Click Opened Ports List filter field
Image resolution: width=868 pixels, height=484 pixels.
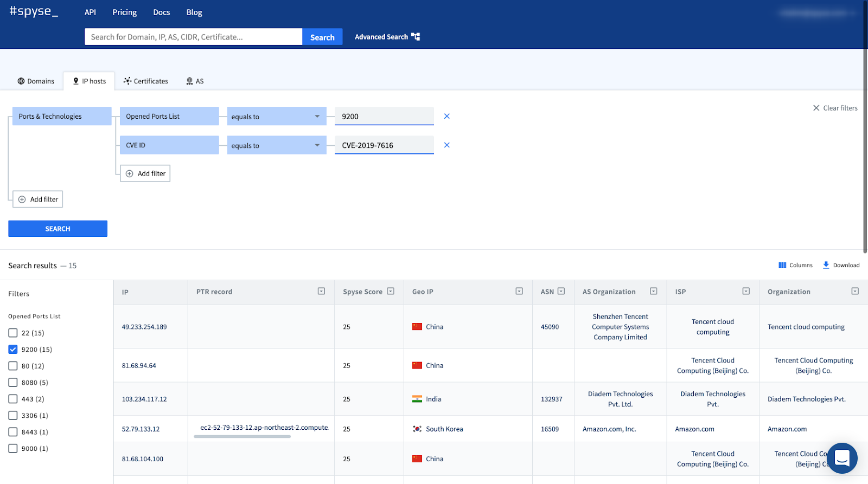tap(169, 117)
